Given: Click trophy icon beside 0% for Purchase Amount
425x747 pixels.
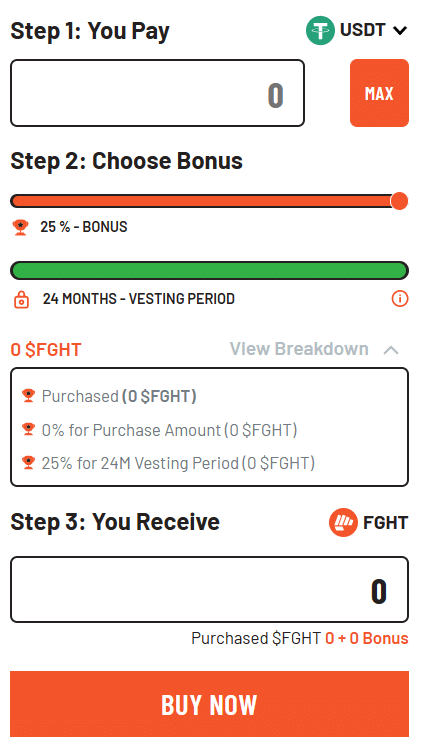Looking at the screenshot, I should [x=29, y=429].
